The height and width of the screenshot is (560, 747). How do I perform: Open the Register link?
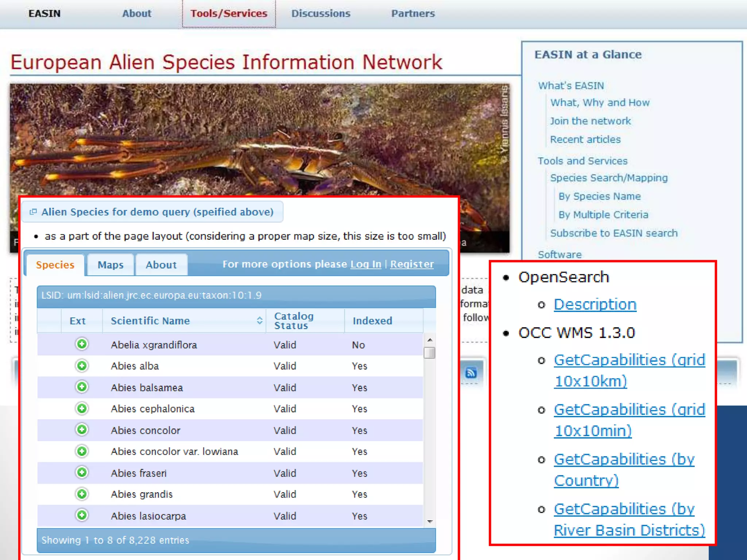click(412, 264)
